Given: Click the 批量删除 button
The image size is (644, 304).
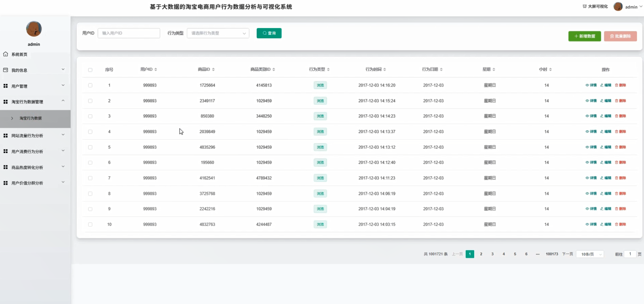Looking at the screenshot, I should tap(620, 36).
